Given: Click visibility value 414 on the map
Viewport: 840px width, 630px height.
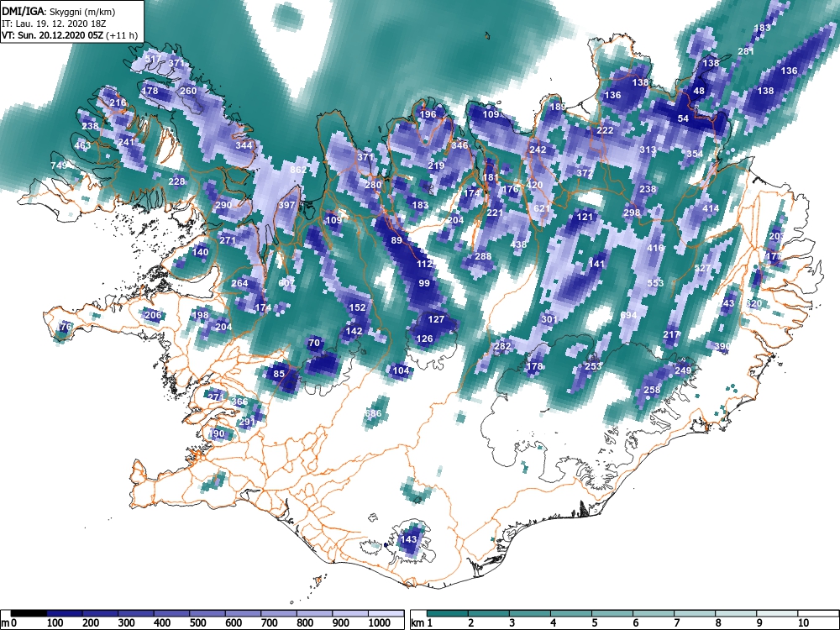Looking at the screenshot, I should pyautogui.click(x=711, y=209).
